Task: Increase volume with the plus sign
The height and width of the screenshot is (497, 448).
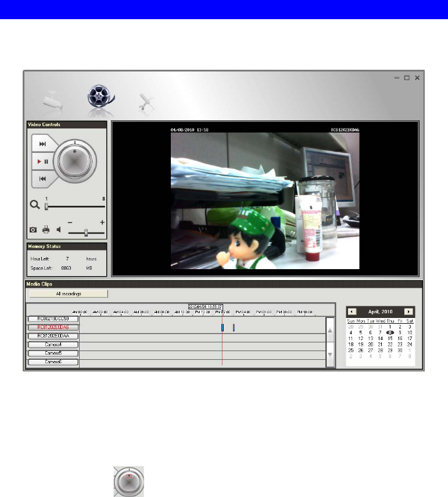Action: [x=102, y=222]
